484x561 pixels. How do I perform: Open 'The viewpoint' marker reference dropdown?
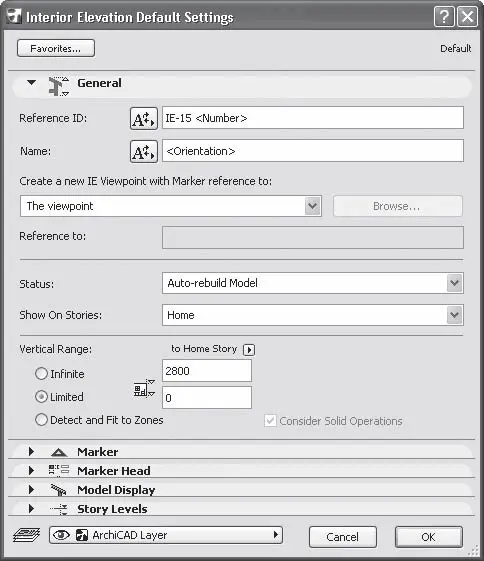point(171,206)
